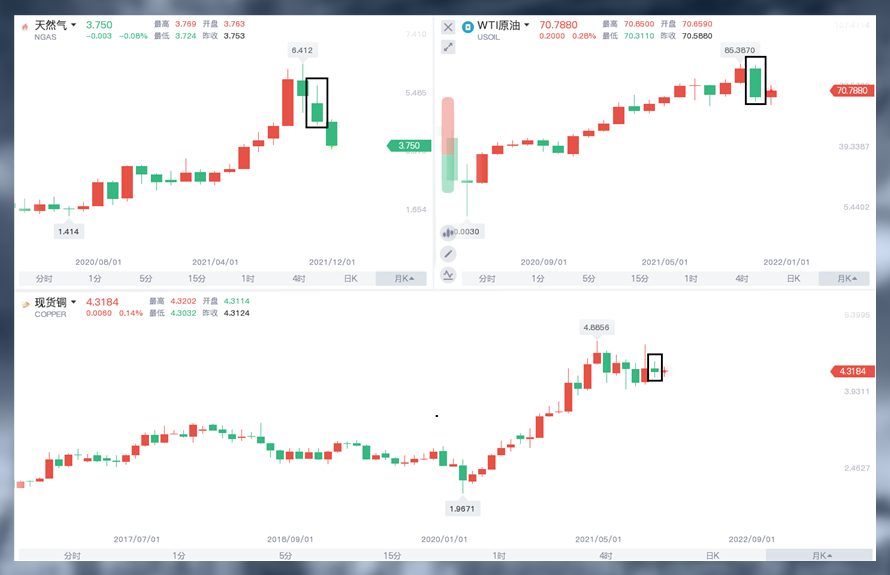
Task: Click the WTI crude oil blue symbol icon
Action: pyautogui.click(x=468, y=27)
